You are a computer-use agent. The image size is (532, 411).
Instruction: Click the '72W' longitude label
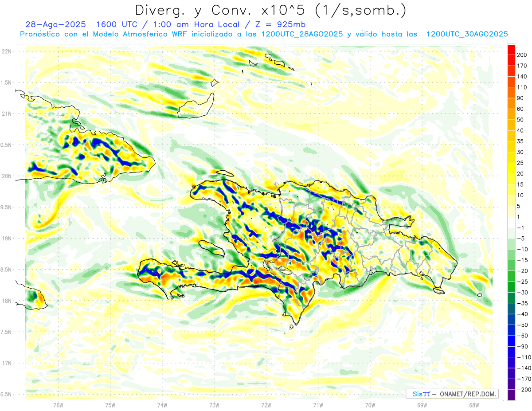266,405
